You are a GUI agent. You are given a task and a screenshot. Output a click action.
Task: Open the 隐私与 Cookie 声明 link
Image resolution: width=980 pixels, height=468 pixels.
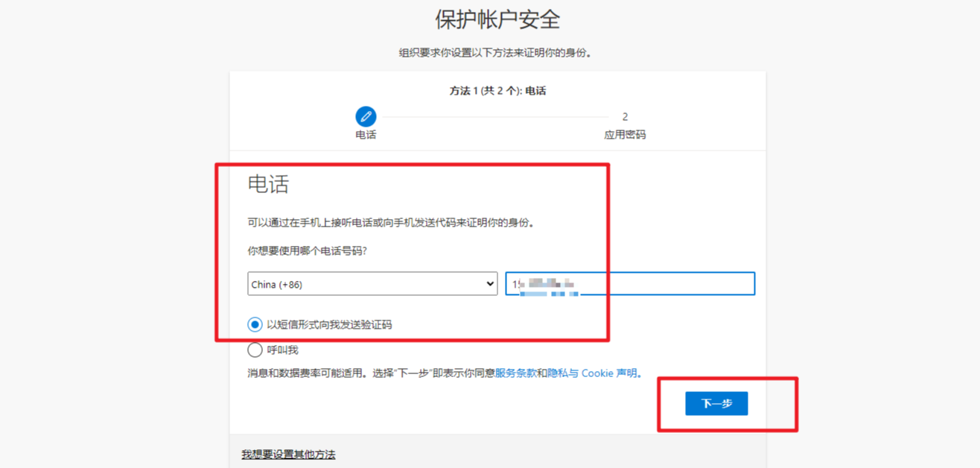[x=593, y=373]
